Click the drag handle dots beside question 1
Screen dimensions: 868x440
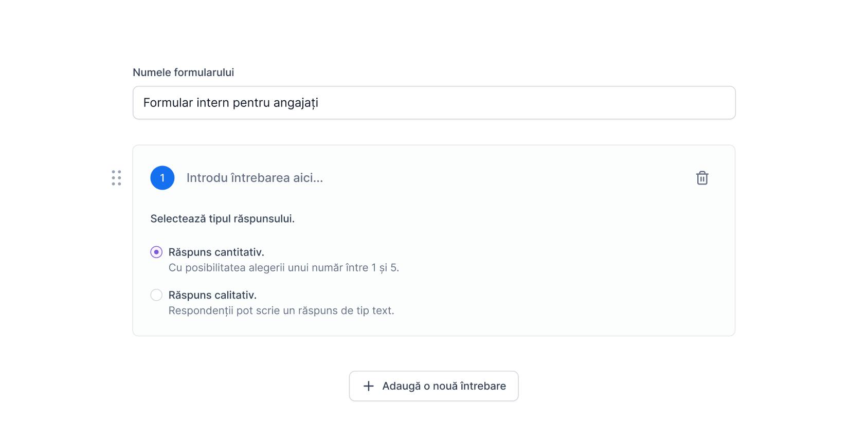(x=116, y=177)
